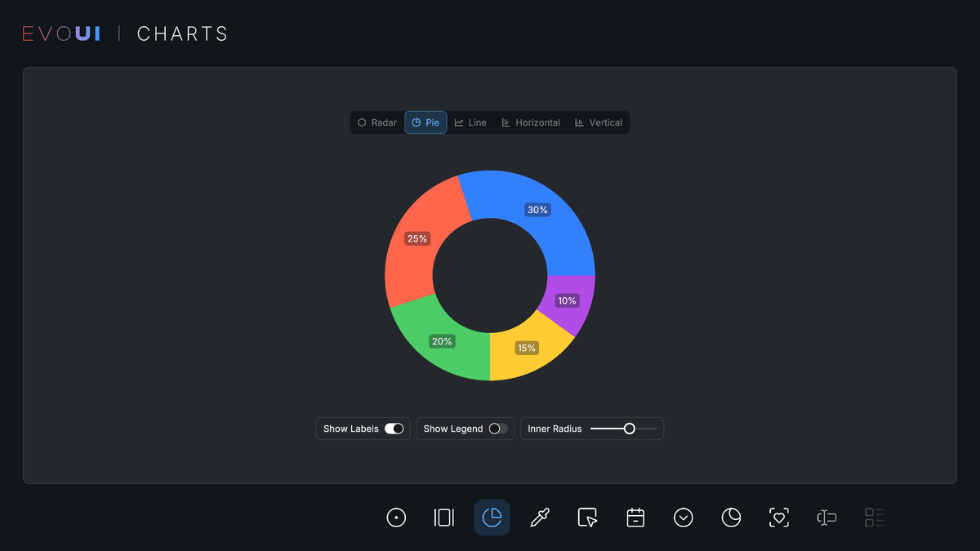Click the Carousel panels icon in bottom toolbar
980x551 pixels.
coord(443,518)
